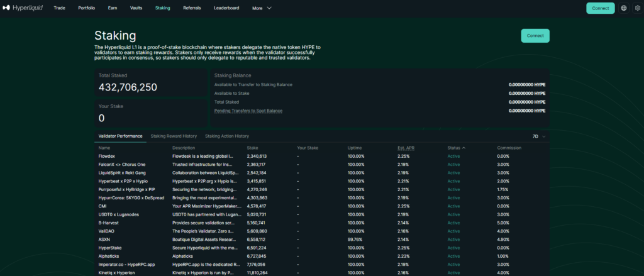
Task: Select the Validator Performance tab
Action: [120, 136]
